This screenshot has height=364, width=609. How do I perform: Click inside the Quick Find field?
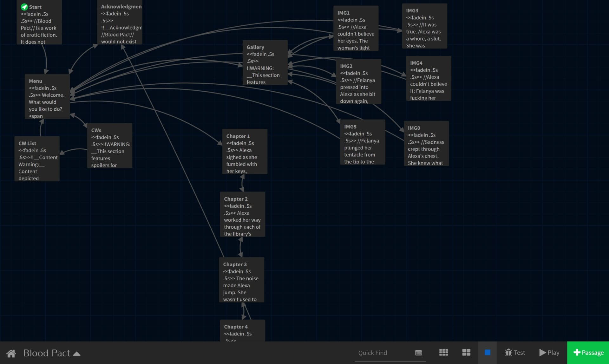[381, 353]
